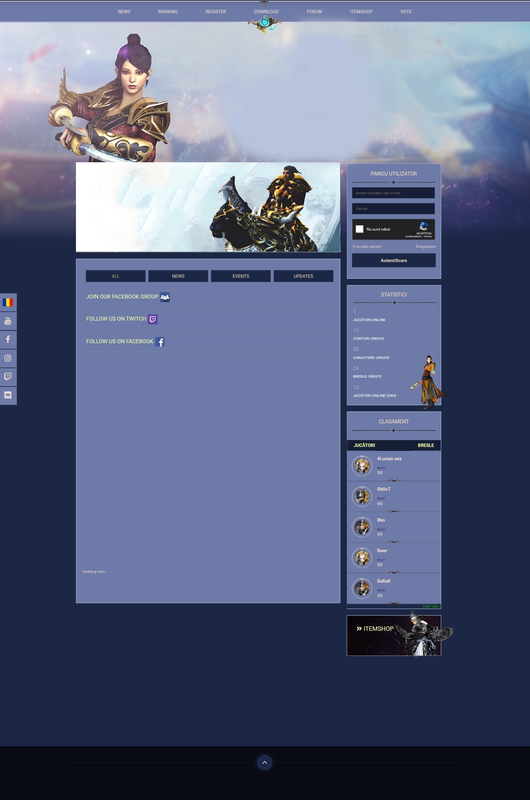Click player name #Lucian.exe
530x800 pixels.
point(389,459)
